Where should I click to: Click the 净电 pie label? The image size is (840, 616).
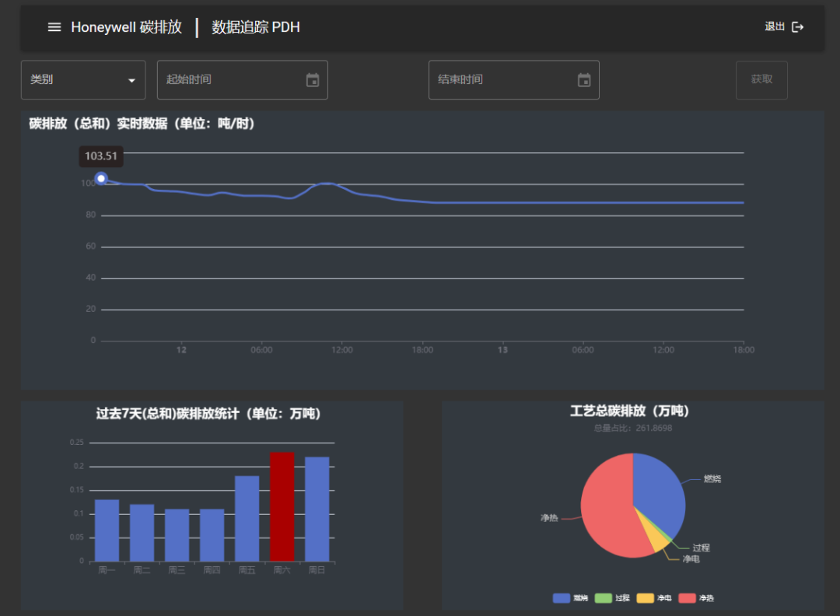(x=691, y=558)
